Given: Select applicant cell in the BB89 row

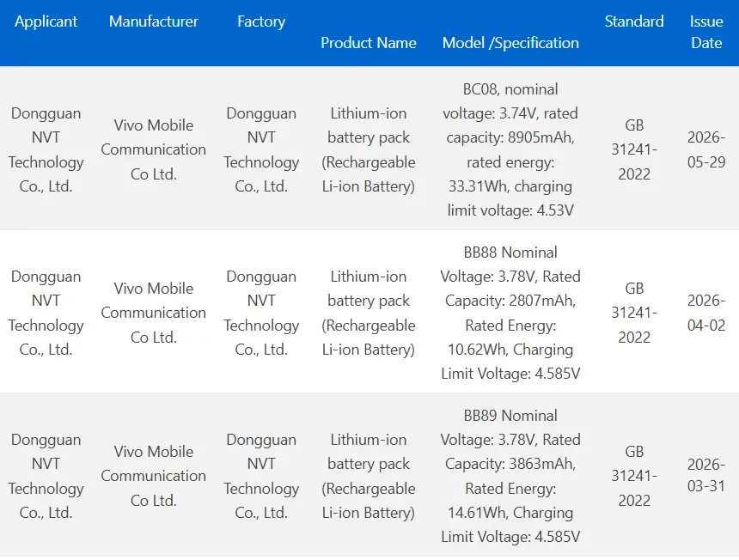Looking at the screenshot, I should click(x=46, y=476).
